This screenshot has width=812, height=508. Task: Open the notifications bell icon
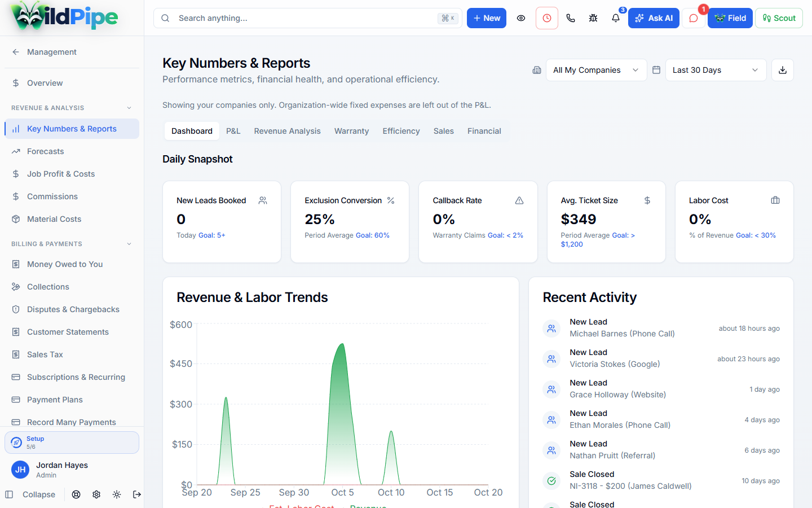tap(616, 18)
